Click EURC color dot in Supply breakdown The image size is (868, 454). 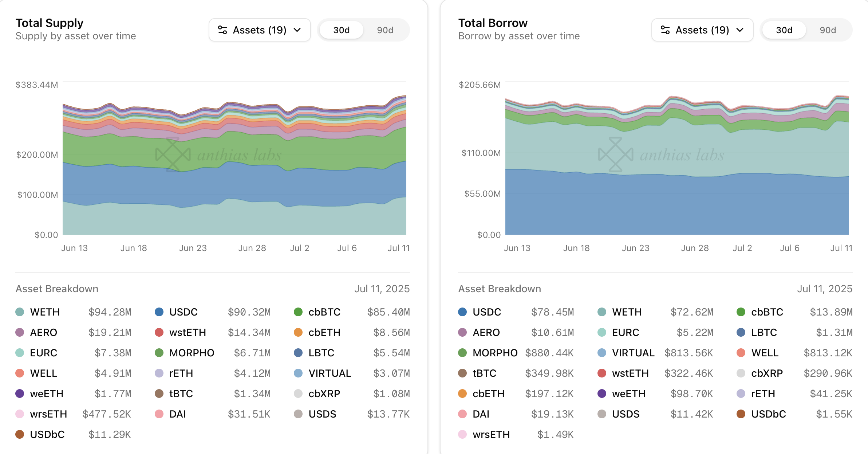click(20, 353)
